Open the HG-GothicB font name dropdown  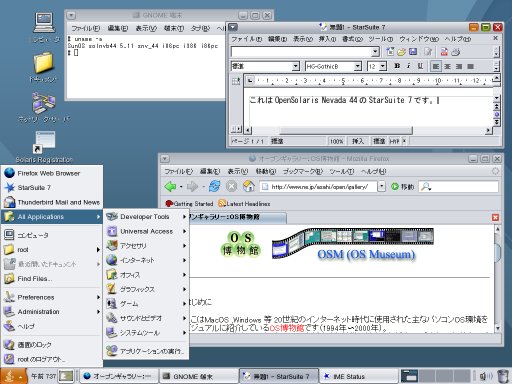tap(358, 66)
